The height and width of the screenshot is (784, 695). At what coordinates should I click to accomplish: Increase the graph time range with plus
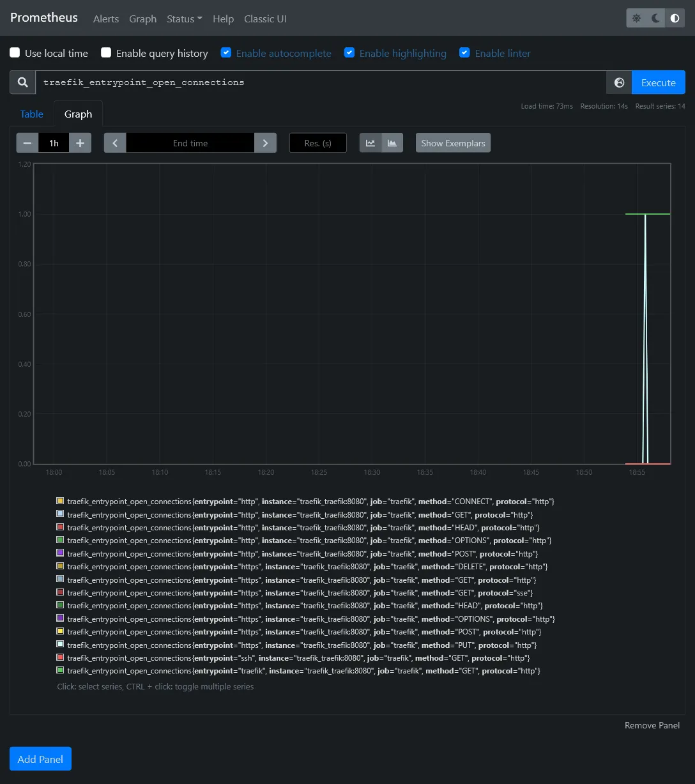coord(80,142)
